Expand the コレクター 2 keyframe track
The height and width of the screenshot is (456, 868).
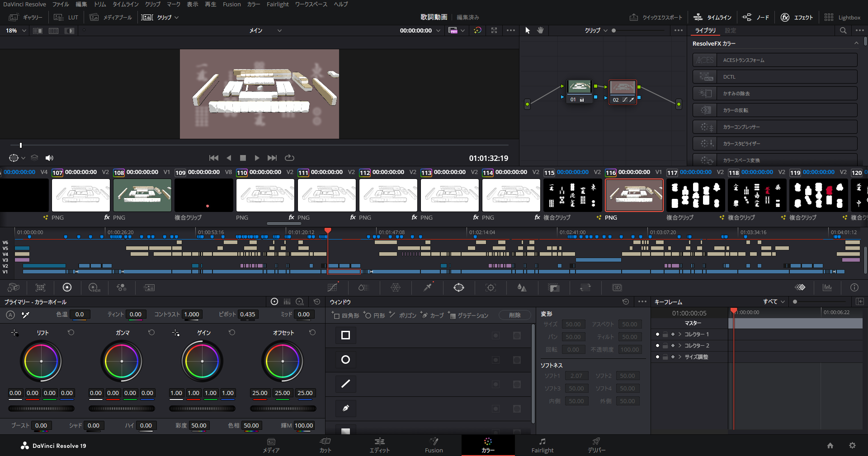click(x=679, y=346)
